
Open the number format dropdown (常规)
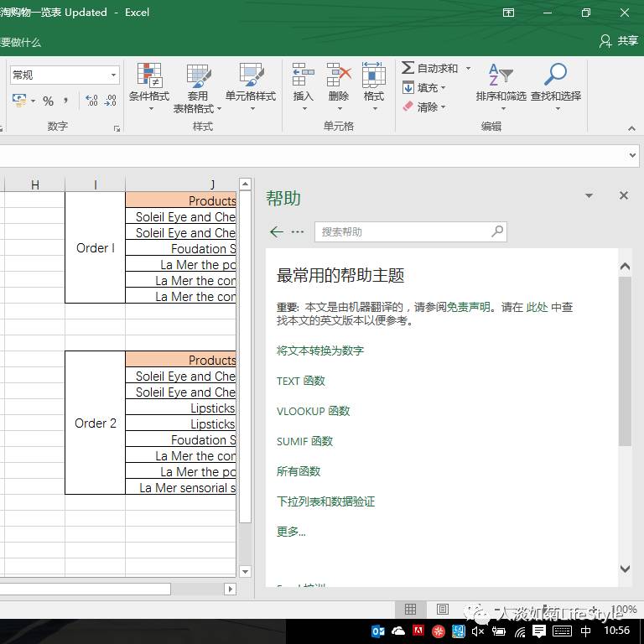(x=113, y=75)
